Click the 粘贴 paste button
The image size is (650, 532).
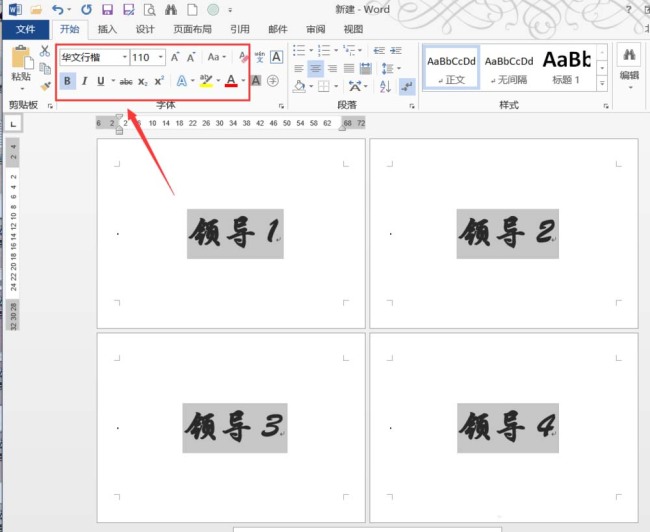21,66
